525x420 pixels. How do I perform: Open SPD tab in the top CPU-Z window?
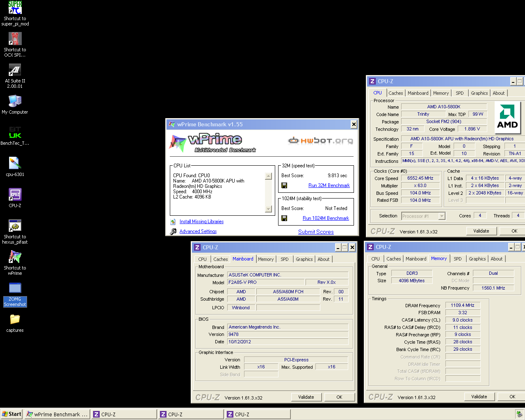click(x=460, y=93)
